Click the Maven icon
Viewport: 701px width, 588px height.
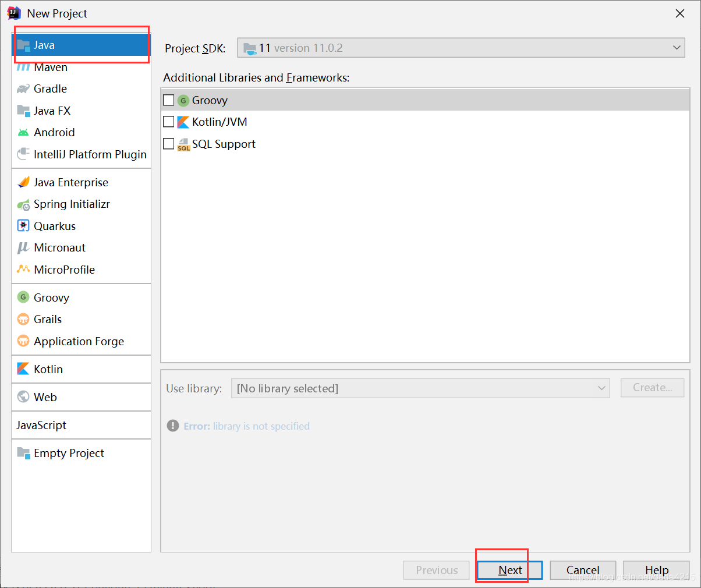[23, 67]
